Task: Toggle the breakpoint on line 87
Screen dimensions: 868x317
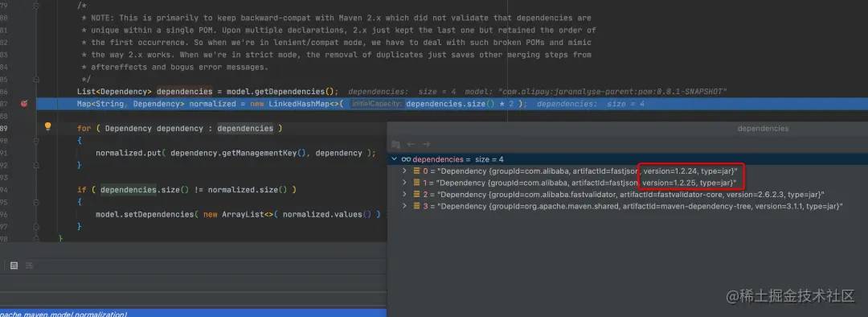Action: click(x=24, y=104)
